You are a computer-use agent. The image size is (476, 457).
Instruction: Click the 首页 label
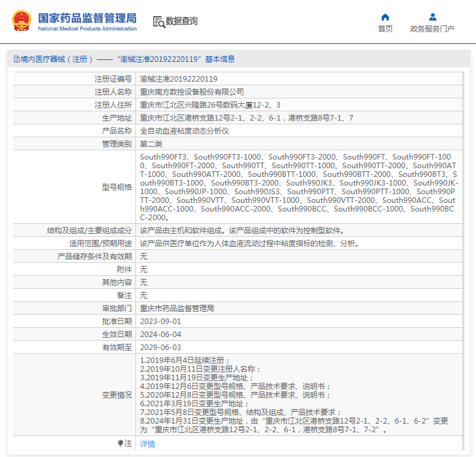tap(385, 29)
